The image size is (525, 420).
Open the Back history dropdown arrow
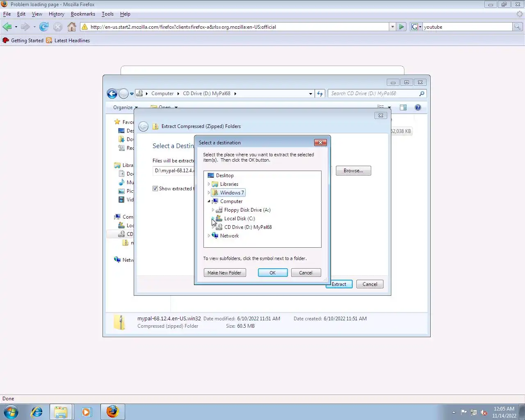[x=16, y=27]
